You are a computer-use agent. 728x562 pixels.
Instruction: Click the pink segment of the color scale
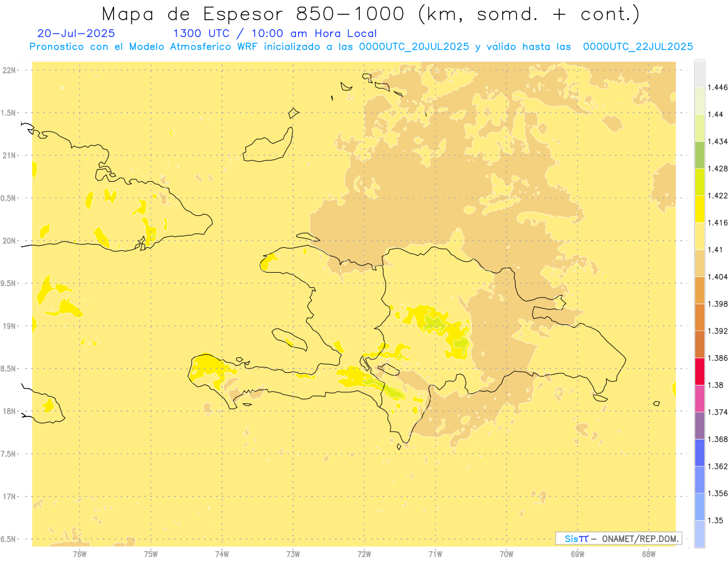click(x=699, y=398)
